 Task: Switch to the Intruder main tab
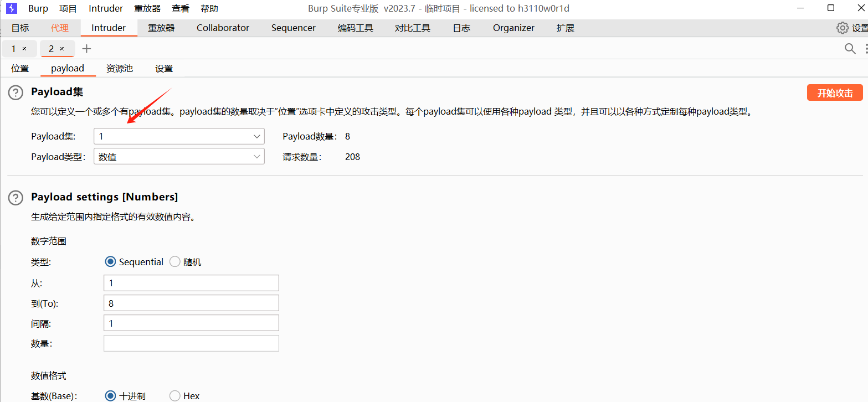109,28
